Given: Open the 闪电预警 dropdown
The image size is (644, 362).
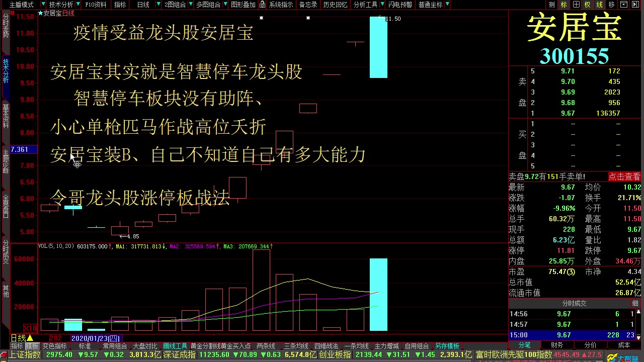Looking at the screenshot, I should (x=400, y=5).
